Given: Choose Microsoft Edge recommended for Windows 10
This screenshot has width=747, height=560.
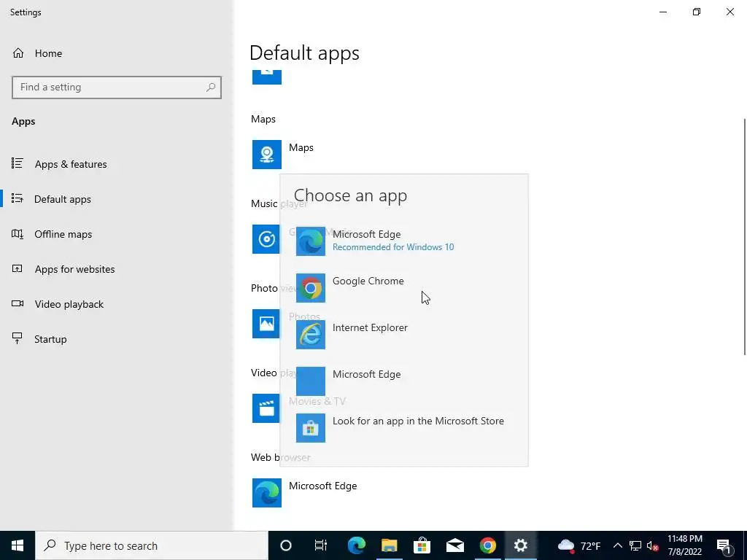Looking at the screenshot, I should point(403,241).
